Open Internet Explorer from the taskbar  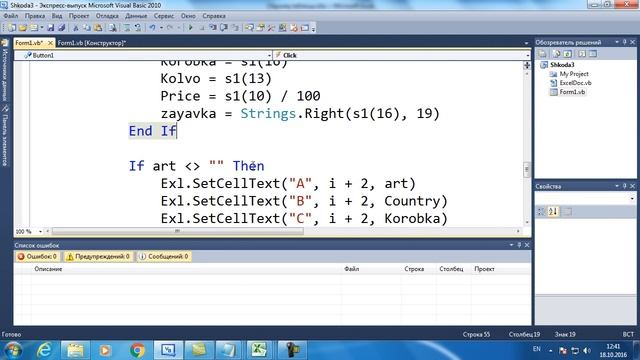click(44, 350)
